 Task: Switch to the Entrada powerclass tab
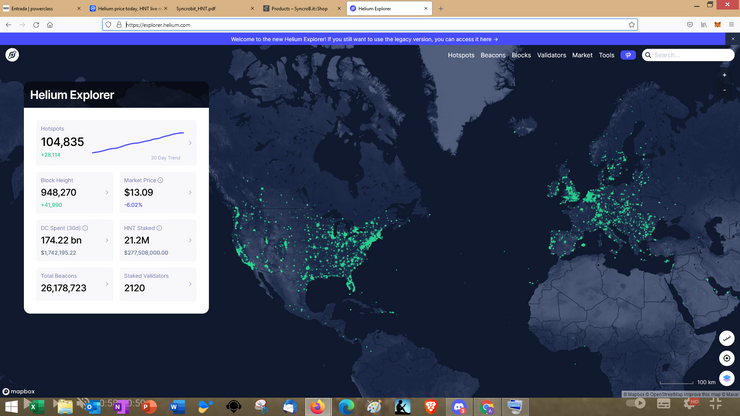pyautogui.click(x=42, y=8)
